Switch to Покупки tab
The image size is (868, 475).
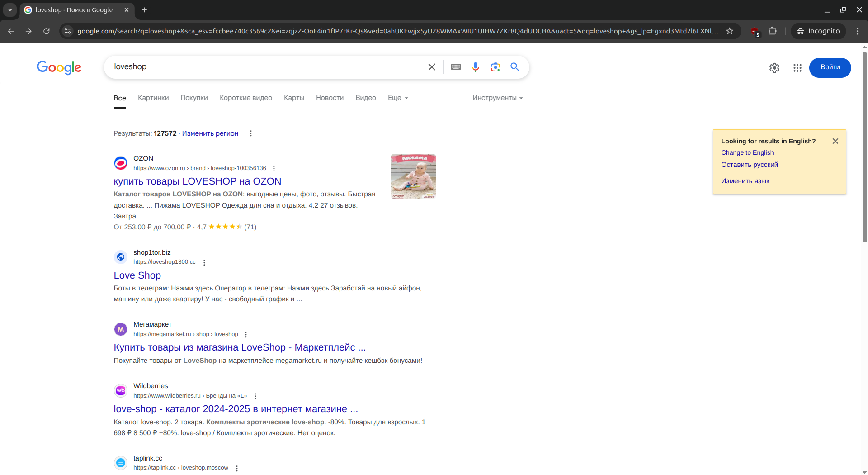coord(194,98)
